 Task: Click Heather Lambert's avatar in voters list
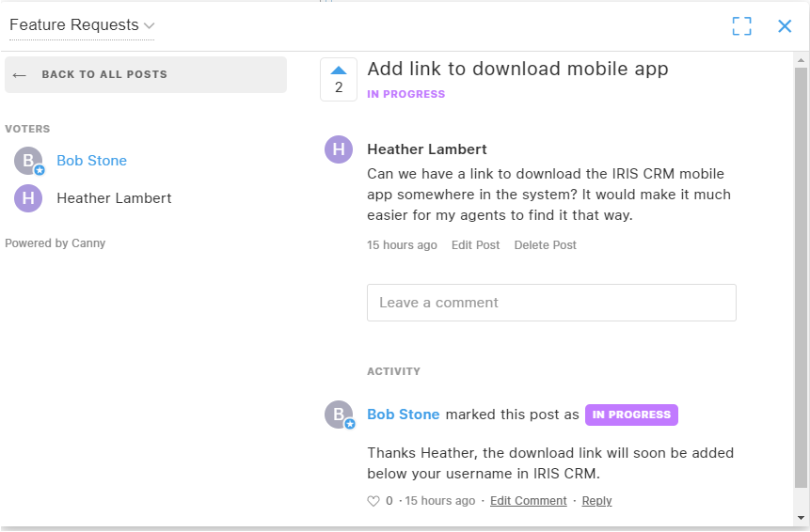click(28, 198)
